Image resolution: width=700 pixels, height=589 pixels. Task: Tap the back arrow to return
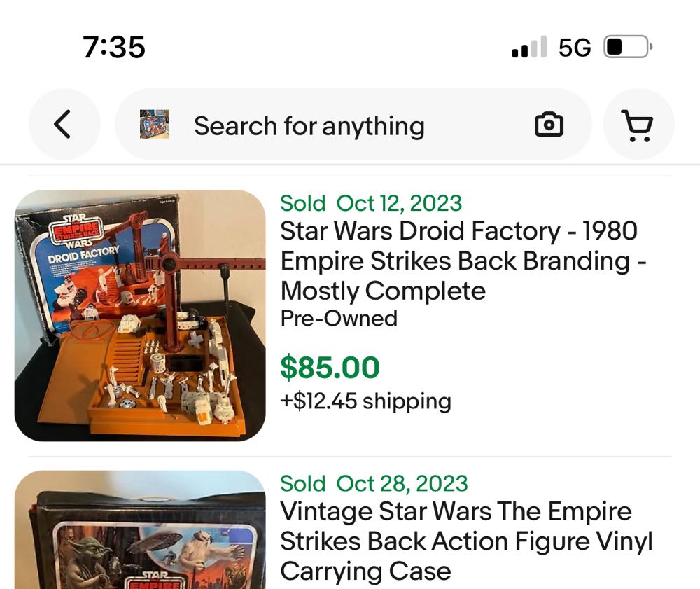pyautogui.click(x=64, y=123)
